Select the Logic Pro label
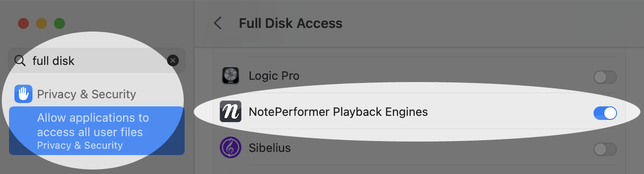644x174 pixels. coord(274,76)
